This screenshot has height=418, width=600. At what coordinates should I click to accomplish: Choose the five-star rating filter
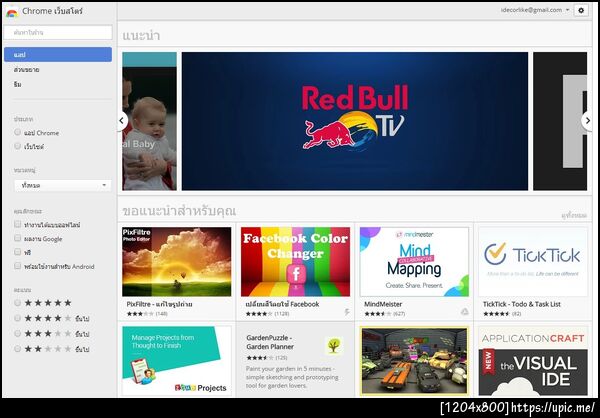[17, 303]
